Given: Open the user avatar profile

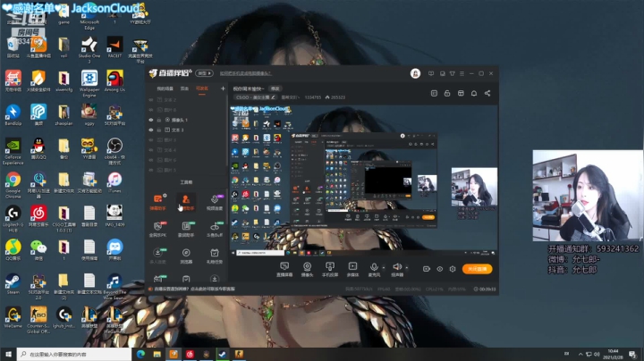Looking at the screenshot, I should (x=415, y=73).
